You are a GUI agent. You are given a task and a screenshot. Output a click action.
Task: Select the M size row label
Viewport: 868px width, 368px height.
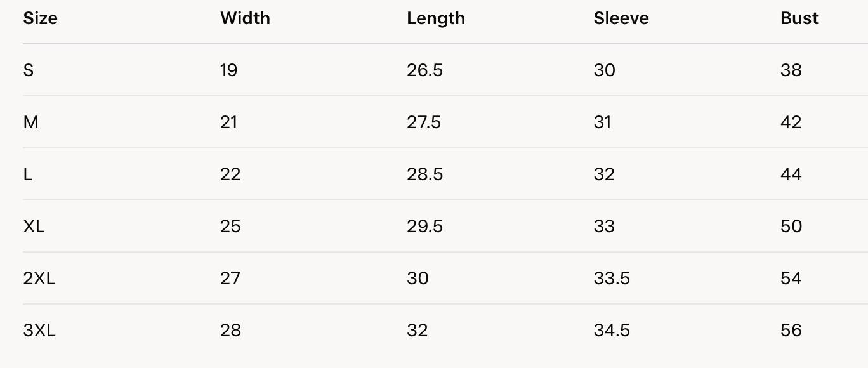click(30, 122)
